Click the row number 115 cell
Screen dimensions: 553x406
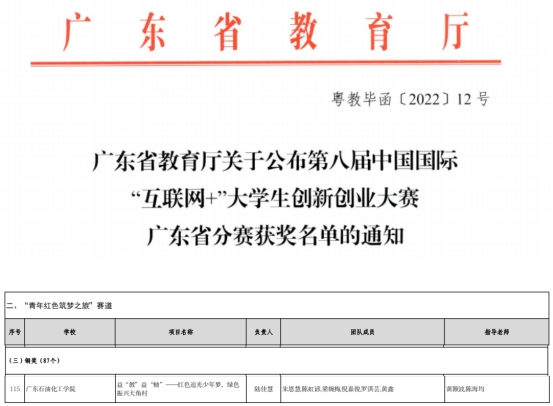[x=14, y=389]
